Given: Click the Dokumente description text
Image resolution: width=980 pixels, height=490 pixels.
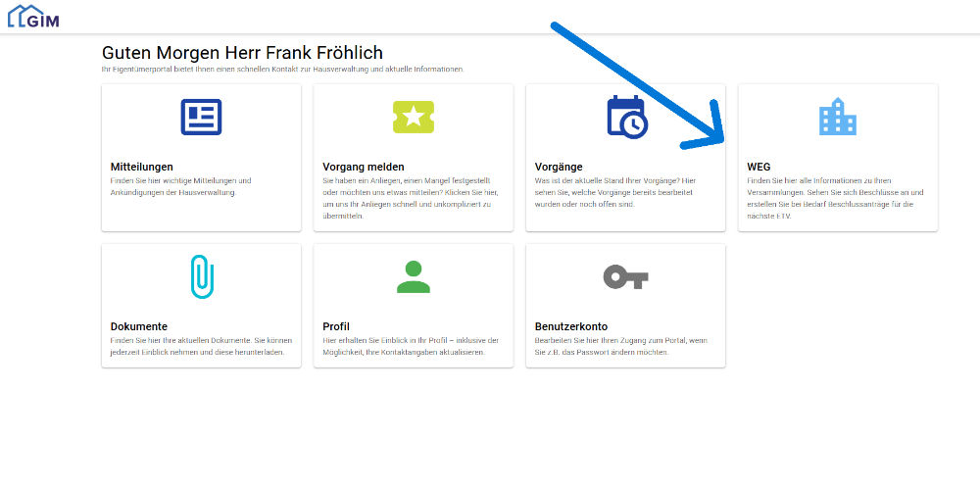Looking at the screenshot, I should coord(201,346).
